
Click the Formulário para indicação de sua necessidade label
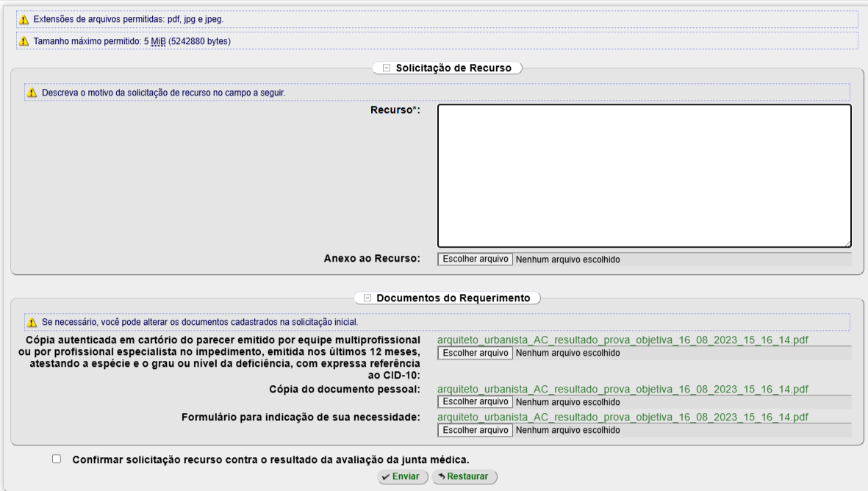point(301,417)
